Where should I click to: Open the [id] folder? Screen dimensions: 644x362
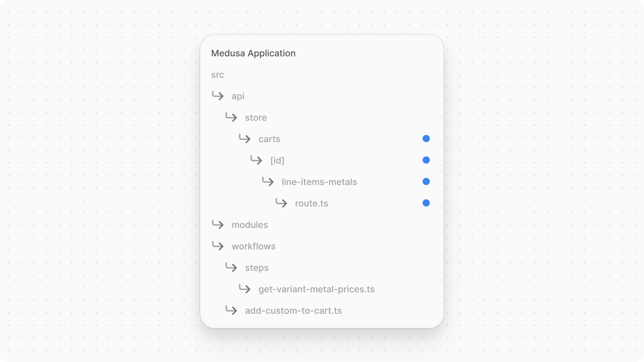[x=277, y=160]
